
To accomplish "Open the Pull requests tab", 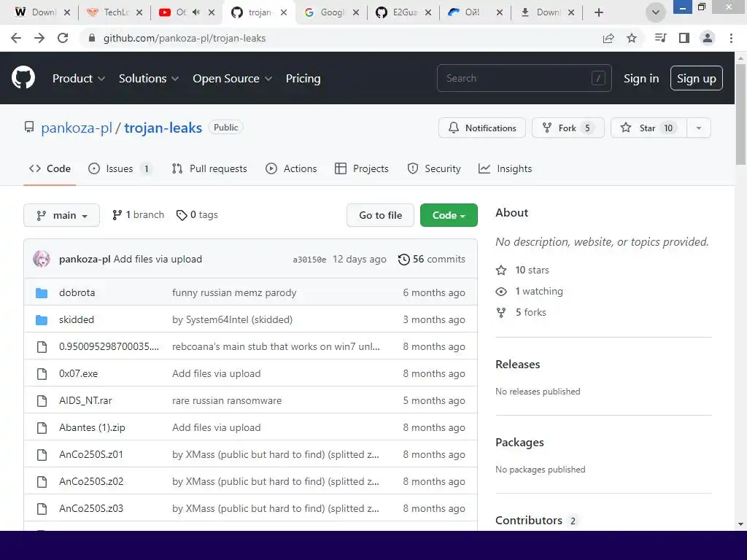I will pos(209,168).
